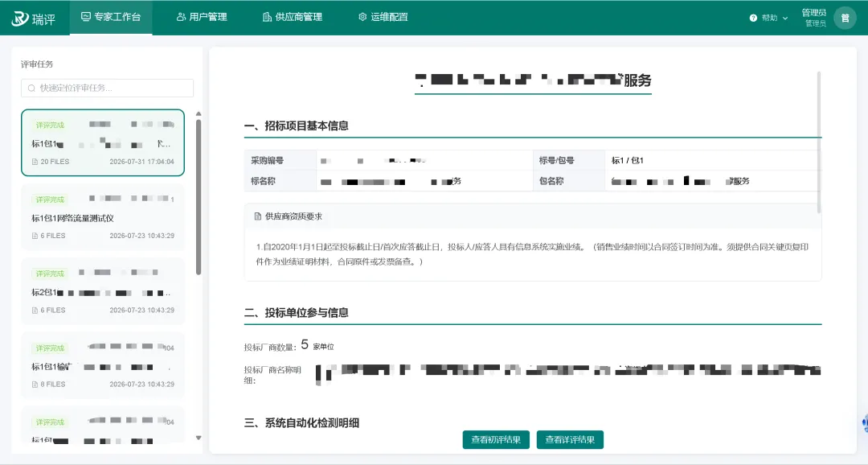Click the 用户管理 people icon

tap(181, 17)
